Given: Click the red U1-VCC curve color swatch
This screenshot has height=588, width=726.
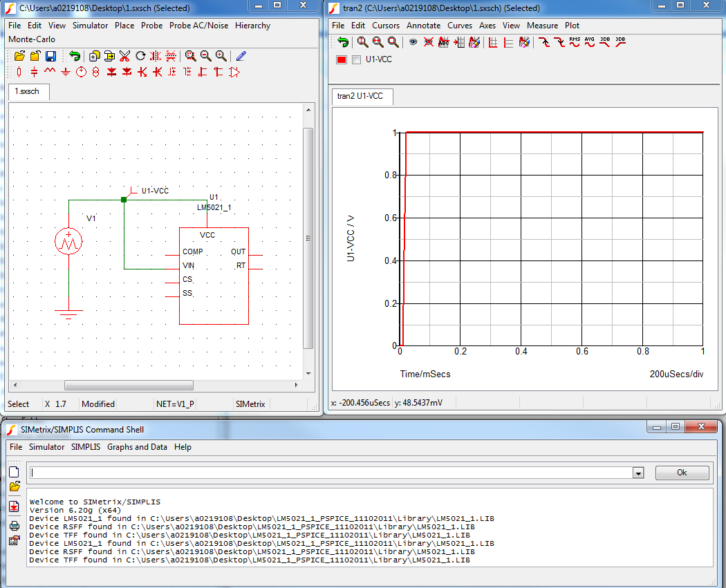Looking at the screenshot, I should (x=342, y=60).
